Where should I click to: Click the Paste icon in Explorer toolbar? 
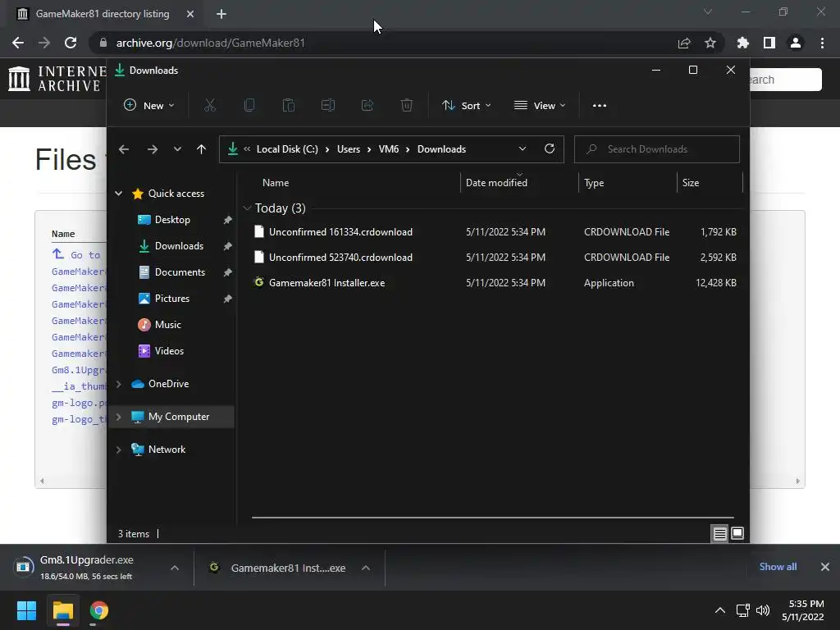pos(289,106)
